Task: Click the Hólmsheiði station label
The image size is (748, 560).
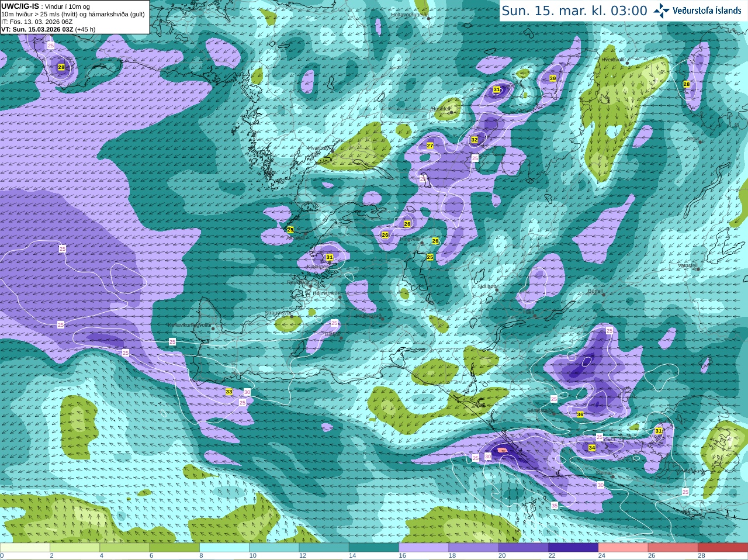Action: pyautogui.click(x=326, y=293)
